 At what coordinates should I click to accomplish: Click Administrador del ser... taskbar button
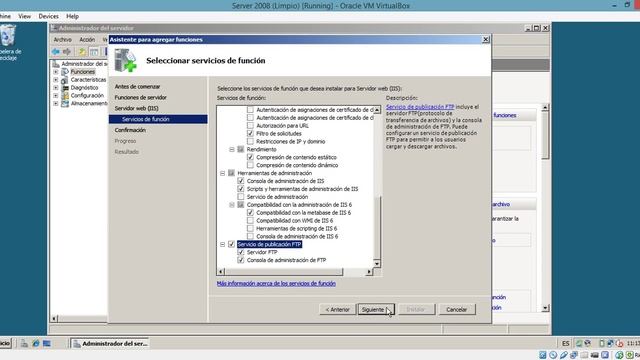110,344
